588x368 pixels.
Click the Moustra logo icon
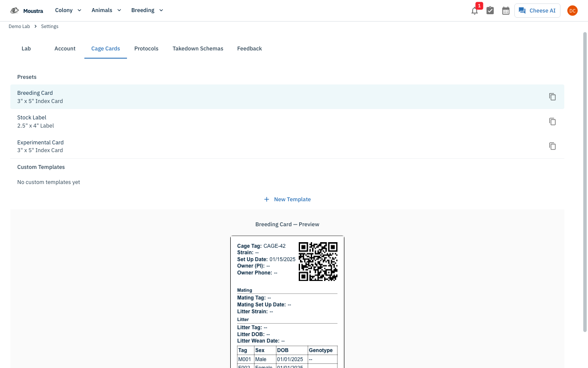15,10
